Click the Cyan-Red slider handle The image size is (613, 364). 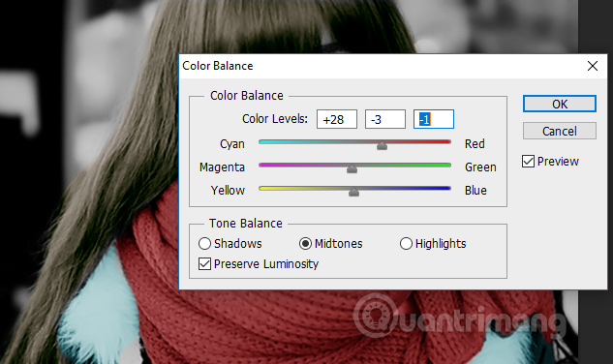click(x=382, y=145)
